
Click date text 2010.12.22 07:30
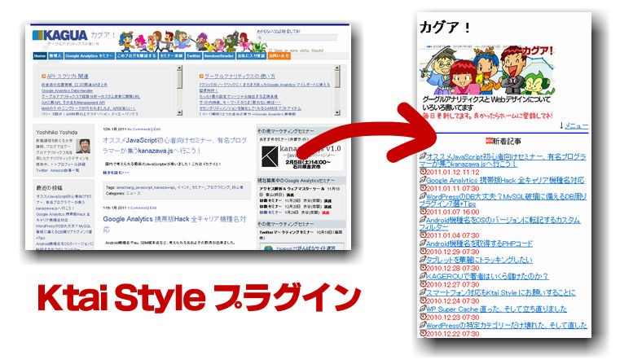point(453,334)
